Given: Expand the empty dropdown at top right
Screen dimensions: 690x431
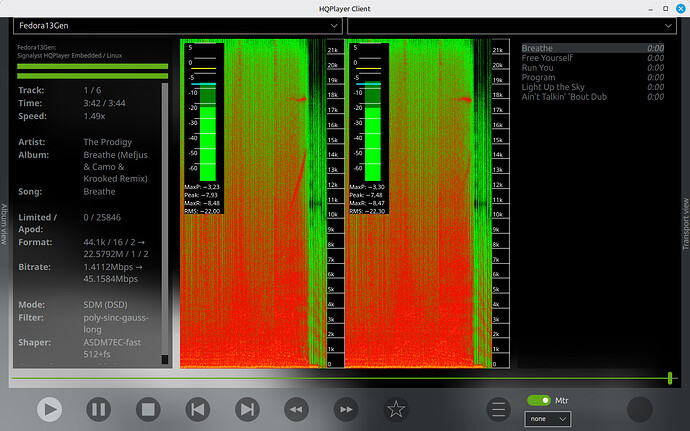Looking at the screenshot, I should pyautogui.click(x=512, y=26).
